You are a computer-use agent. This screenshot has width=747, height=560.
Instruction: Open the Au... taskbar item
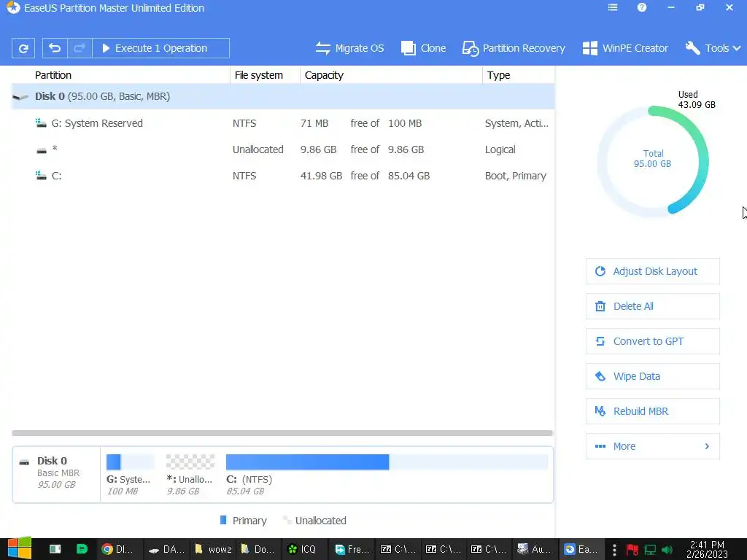click(535, 549)
